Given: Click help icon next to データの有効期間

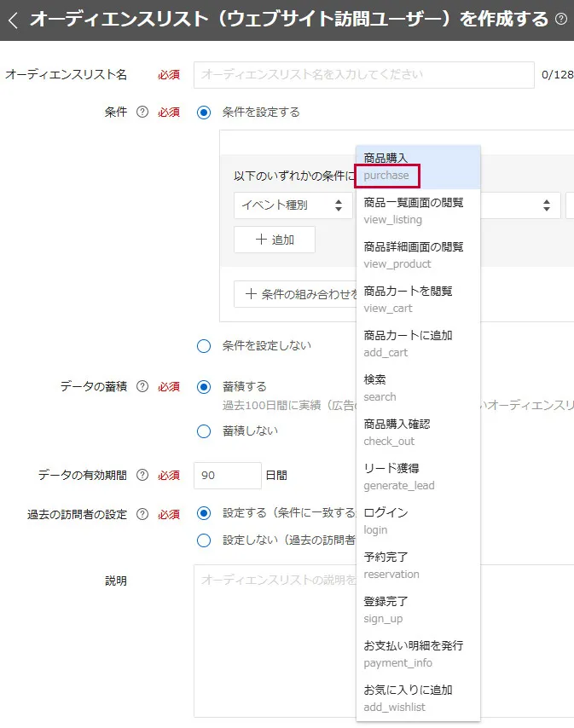Looking at the screenshot, I should pos(142,476).
